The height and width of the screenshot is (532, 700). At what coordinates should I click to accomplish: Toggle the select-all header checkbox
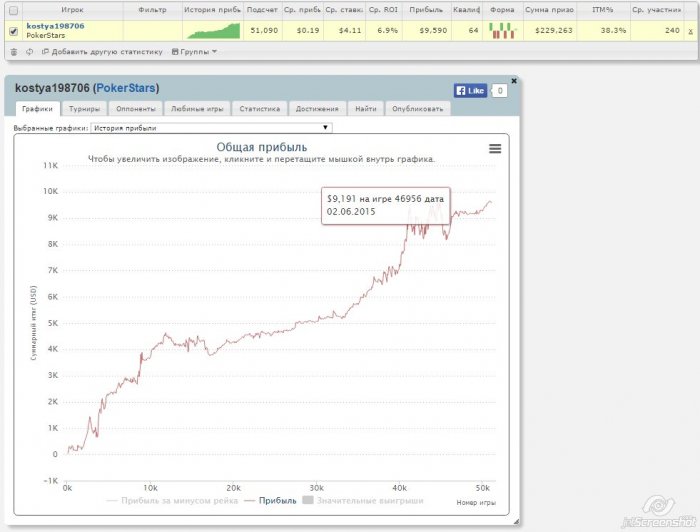tap(13, 10)
